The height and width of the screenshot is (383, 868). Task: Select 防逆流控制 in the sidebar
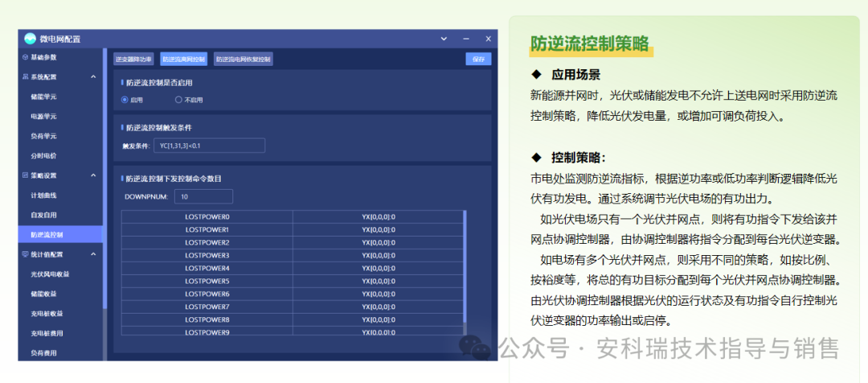coord(60,234)
